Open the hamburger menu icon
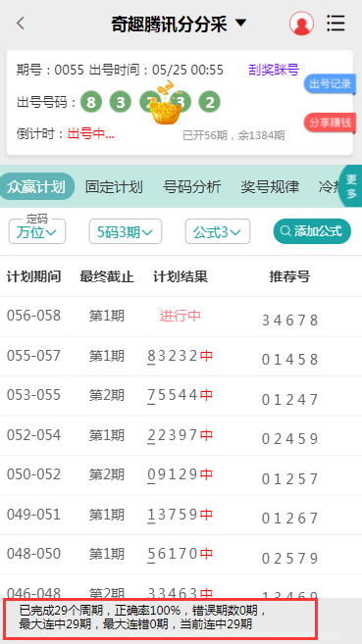The image size is (362, 644). click(336, 23)
